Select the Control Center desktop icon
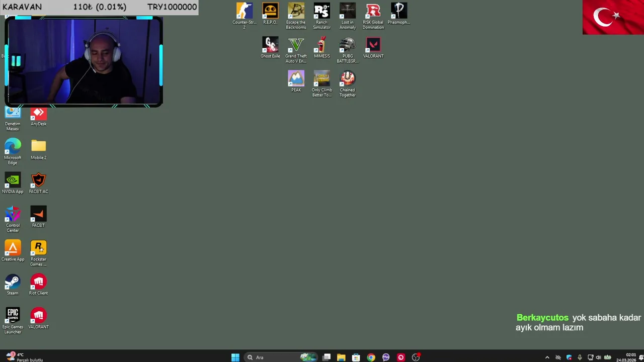The height and width of the screenshot is (362, 644). click(13, 219)
